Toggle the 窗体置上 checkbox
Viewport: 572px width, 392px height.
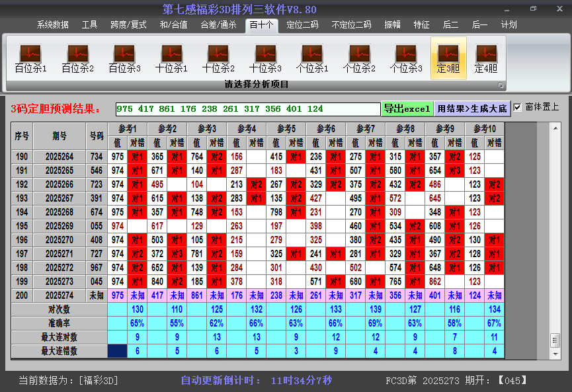tap(518, 107)
